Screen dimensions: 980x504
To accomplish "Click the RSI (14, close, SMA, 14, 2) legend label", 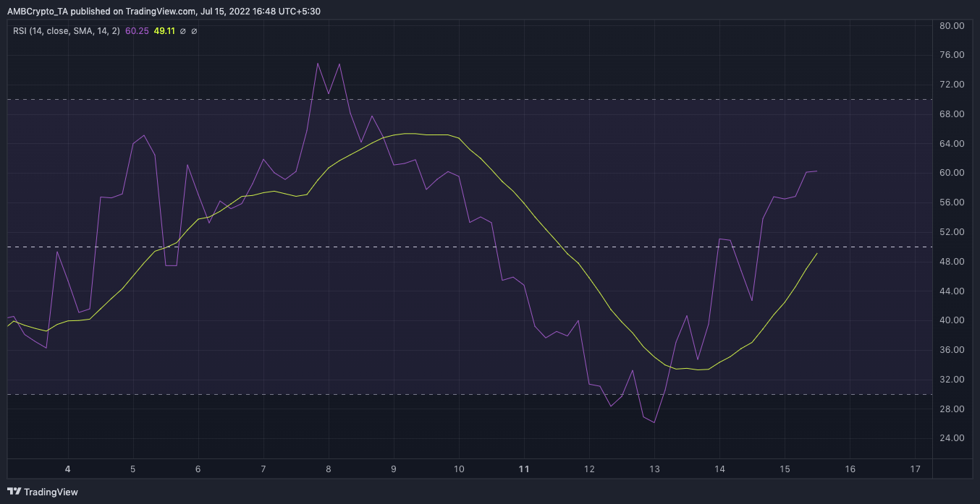I will pos(67,31).
